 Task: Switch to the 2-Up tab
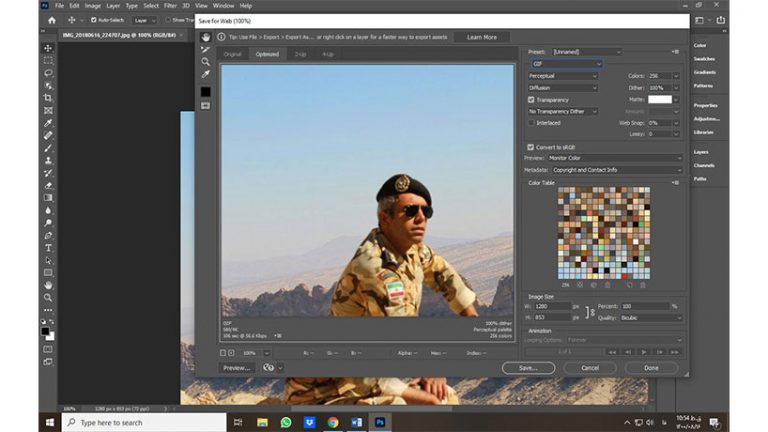pyautogui.click(x=300, y=54)
